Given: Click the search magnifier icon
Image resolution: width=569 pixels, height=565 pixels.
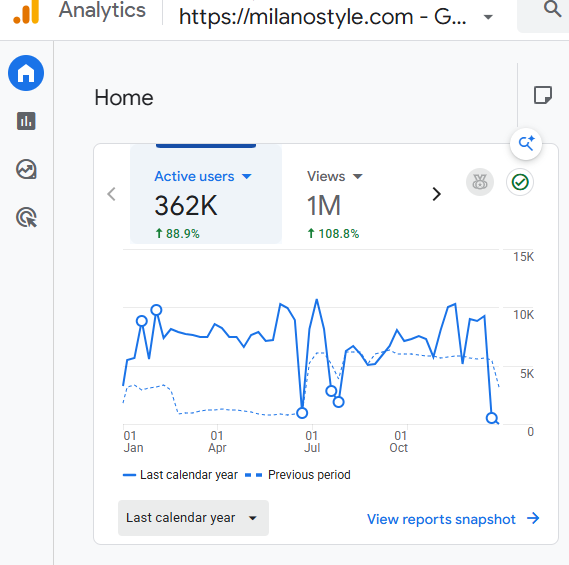Looking at the screenshot, I should (x=552, y=9).
